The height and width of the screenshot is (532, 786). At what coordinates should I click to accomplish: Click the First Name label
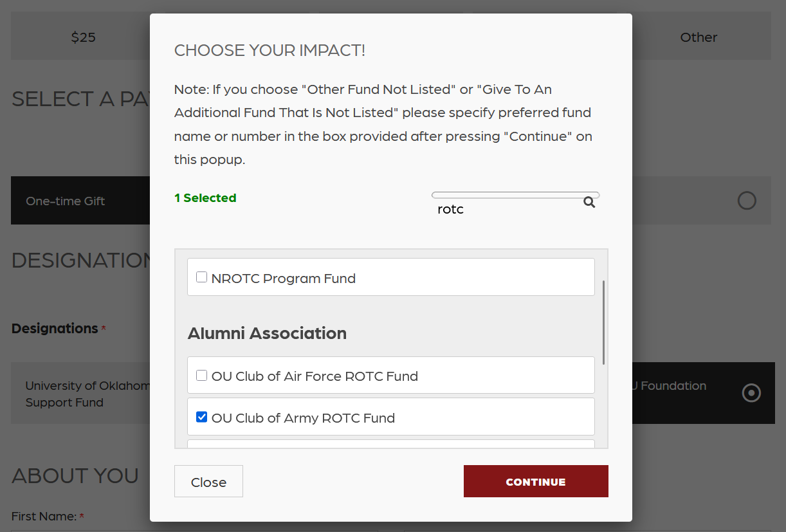coord(44,517)
